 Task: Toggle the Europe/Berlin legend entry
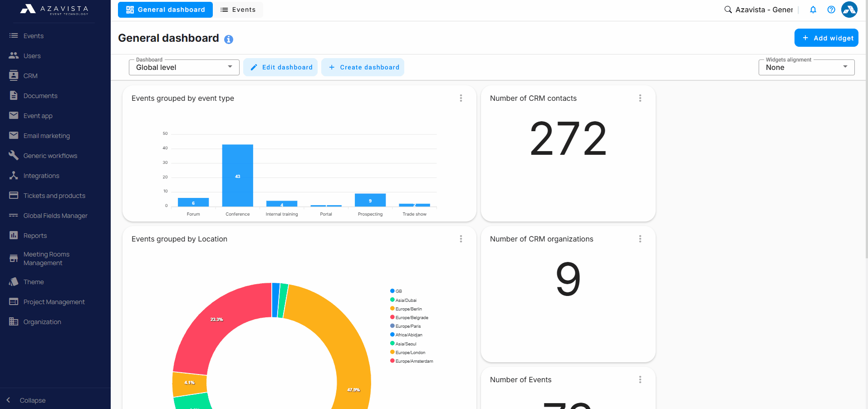(406, 309)
